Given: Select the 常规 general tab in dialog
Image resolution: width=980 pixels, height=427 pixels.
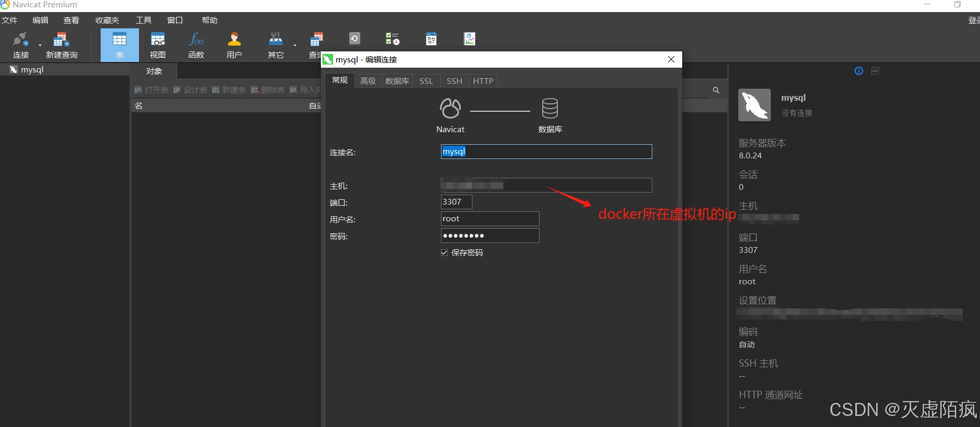Looking at the screenshot, I should [340, 80].
